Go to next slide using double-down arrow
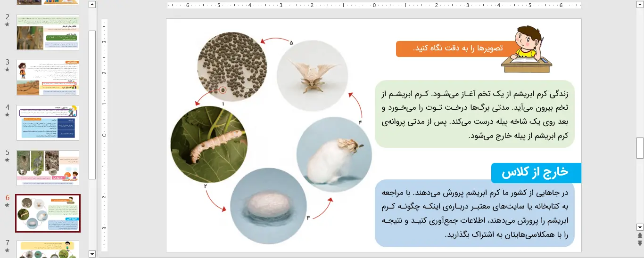The height and width of the screenshot is (258, 644). pos(640,243)
